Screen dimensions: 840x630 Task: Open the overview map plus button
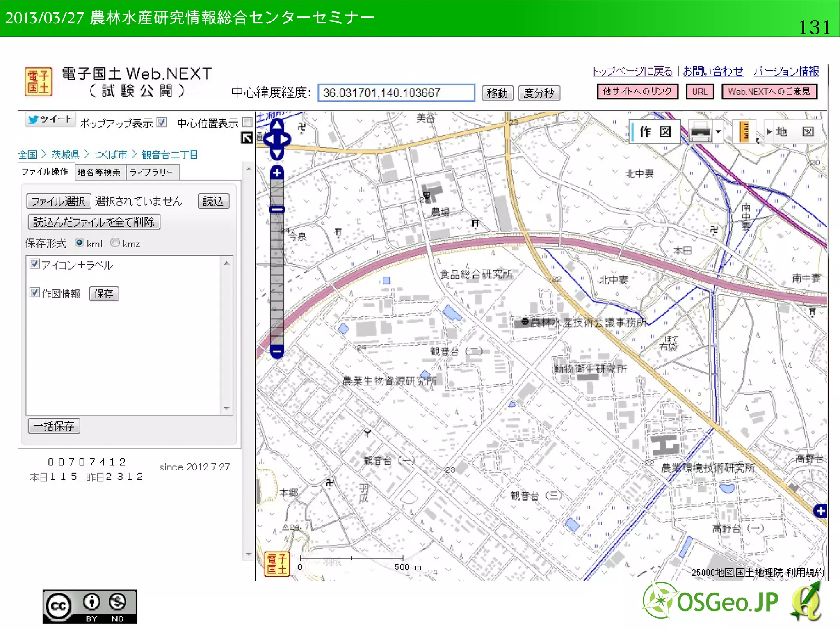(820, 511)
